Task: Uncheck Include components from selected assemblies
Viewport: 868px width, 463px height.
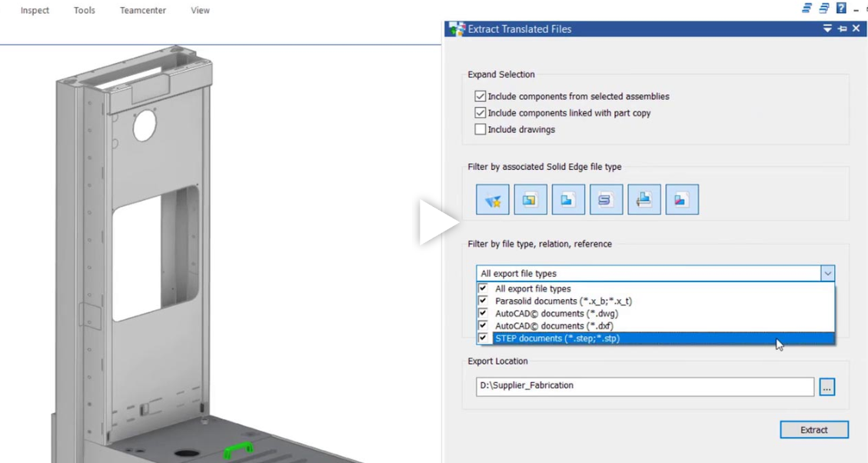Action: [480, 96]
